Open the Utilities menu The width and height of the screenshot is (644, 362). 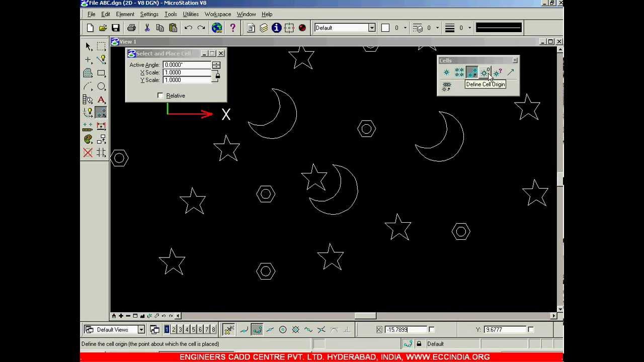[x=191, y=14]
